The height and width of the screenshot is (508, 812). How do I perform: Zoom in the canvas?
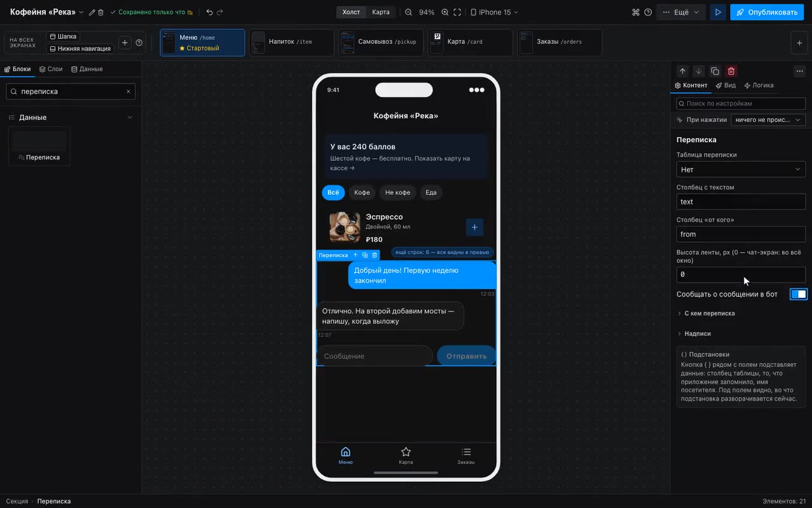click(445, 12)
